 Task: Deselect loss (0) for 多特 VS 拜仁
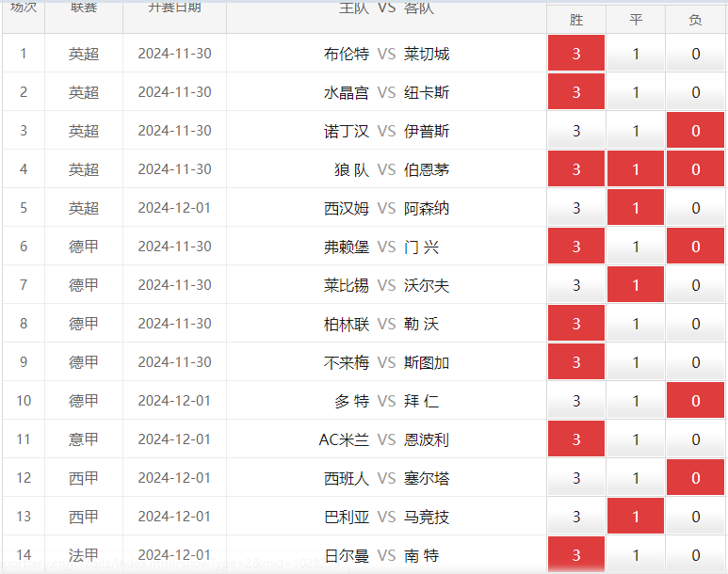695,400
